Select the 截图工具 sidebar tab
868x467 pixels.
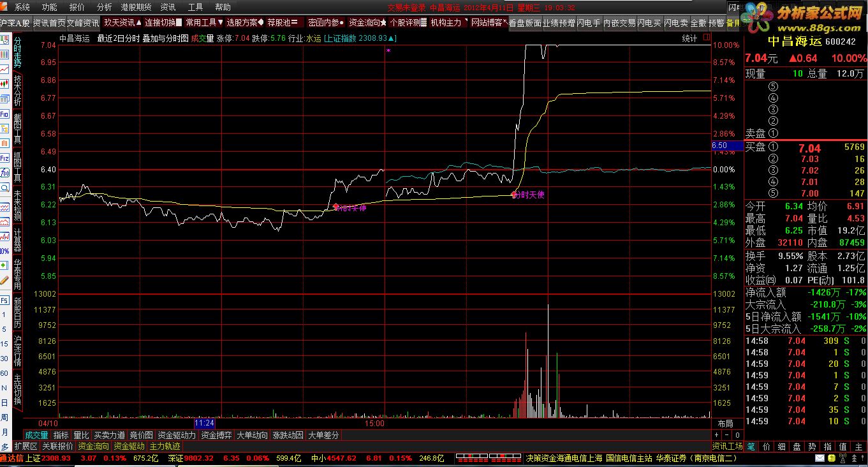point(18,129)
